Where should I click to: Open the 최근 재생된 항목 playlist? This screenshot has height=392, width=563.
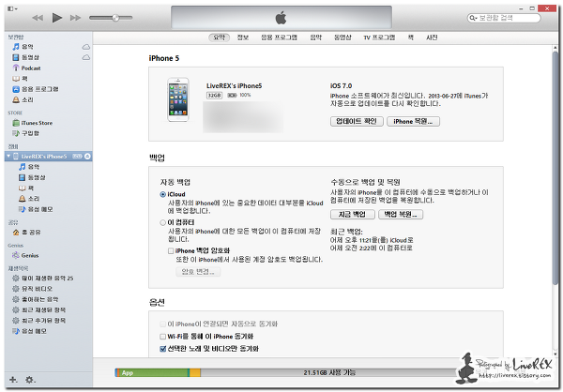[x=38, y=309]
